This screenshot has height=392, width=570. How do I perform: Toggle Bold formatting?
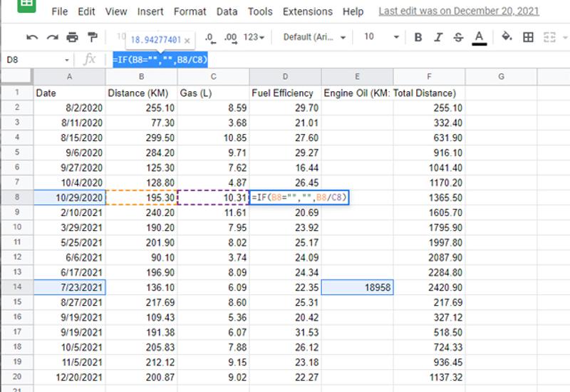418,37
